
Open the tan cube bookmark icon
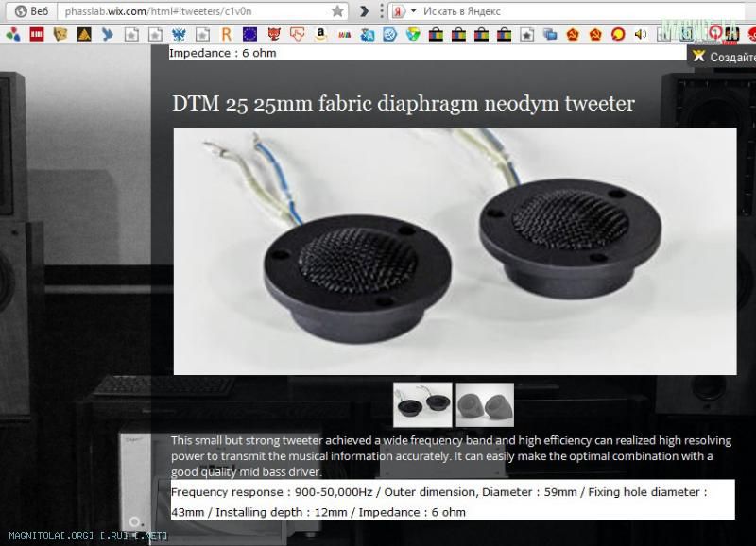[x=60, y=34]
